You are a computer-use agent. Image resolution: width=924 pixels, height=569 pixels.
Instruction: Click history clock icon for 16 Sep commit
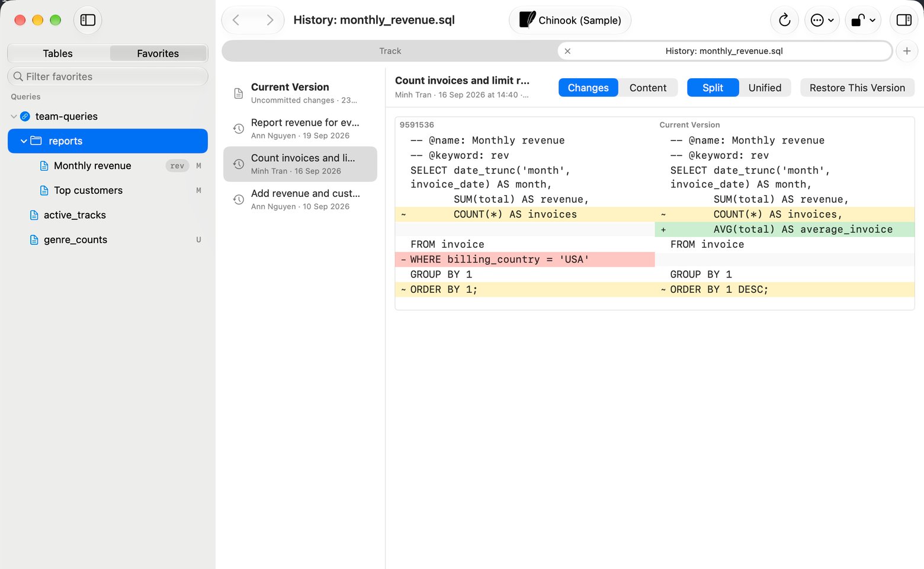click(239, 164)
